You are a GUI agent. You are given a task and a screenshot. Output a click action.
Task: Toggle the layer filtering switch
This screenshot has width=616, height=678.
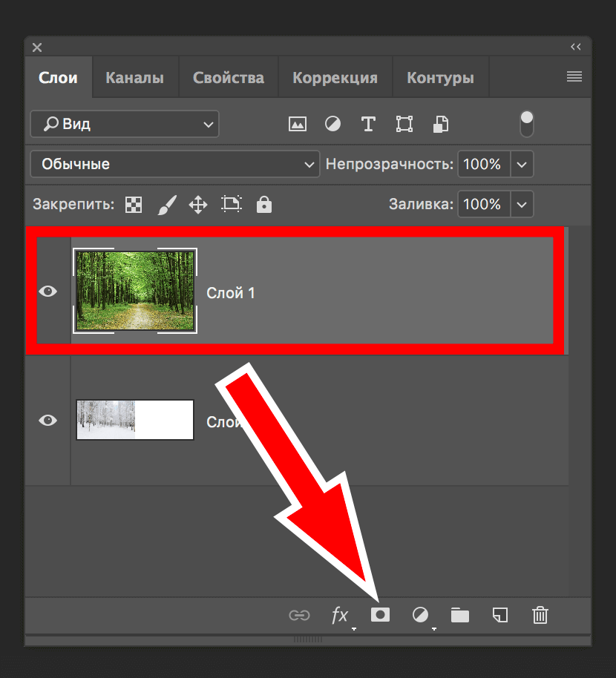[x=526, y=123]
